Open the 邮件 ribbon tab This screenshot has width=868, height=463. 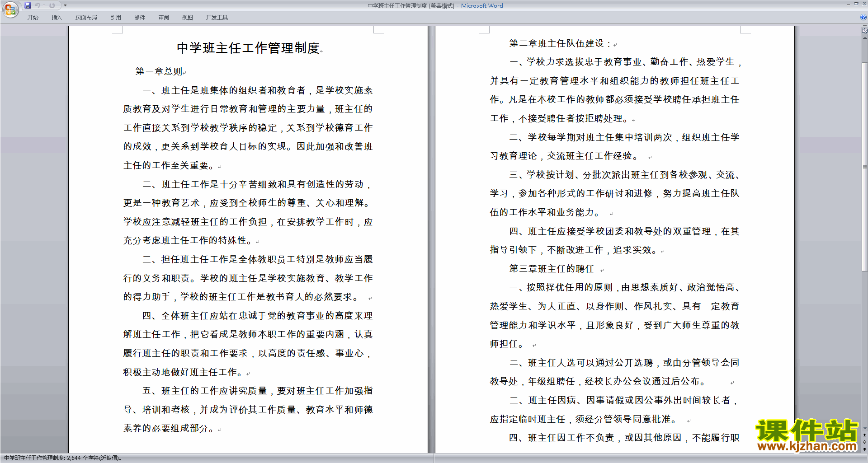point(140,18)
